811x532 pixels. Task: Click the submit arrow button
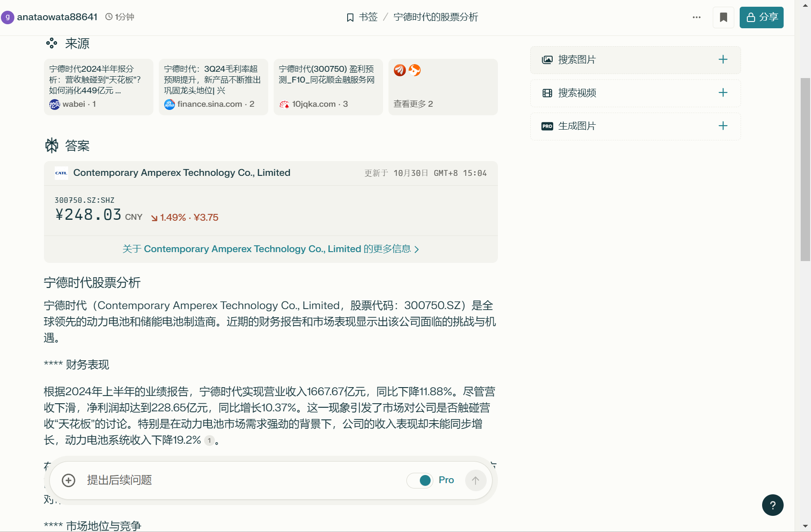coord(475,480)
